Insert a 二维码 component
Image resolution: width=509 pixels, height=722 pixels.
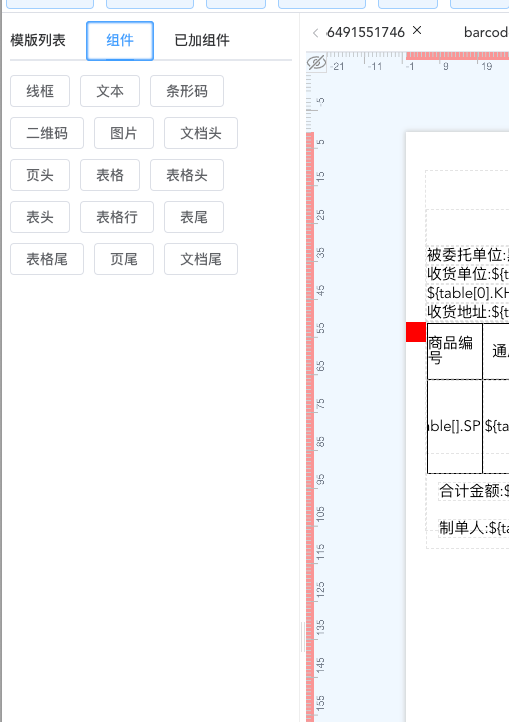coord(47,133)
